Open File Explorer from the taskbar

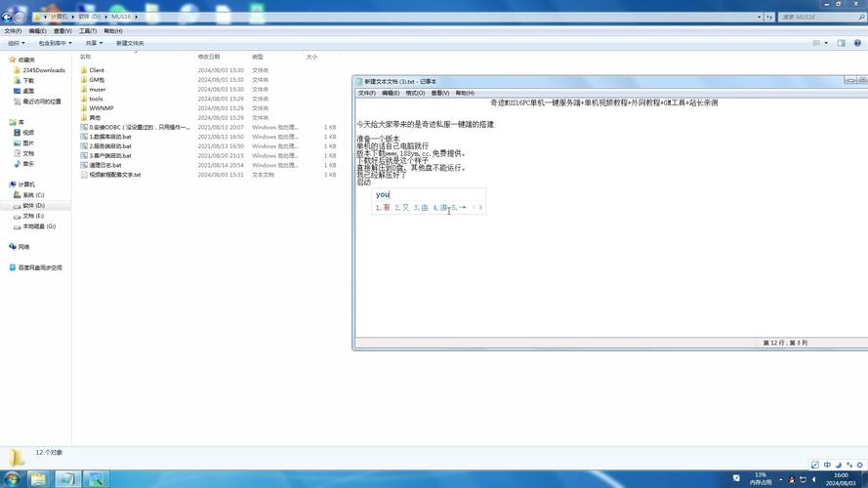(38, 478)
